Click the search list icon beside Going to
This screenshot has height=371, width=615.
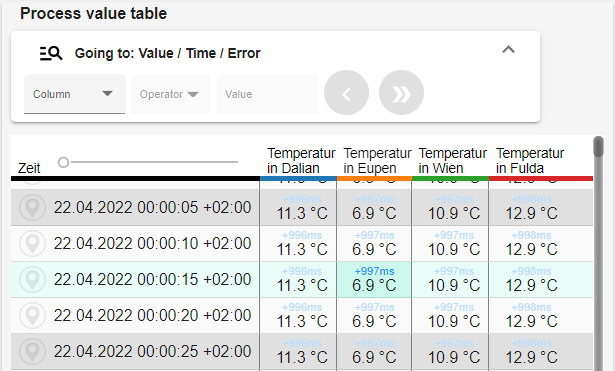pyautogui.click(x=51, y=53)
